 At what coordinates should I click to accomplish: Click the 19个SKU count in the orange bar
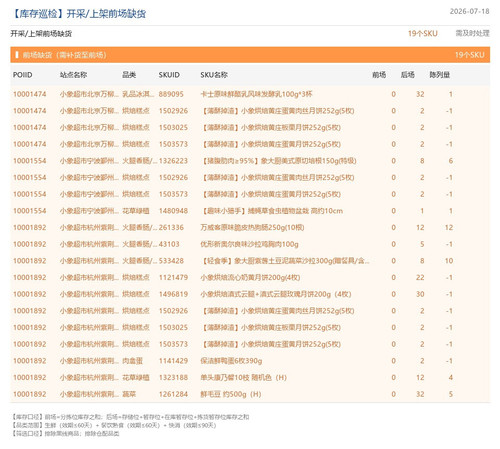pyautogui.click(x=469, y=55)
